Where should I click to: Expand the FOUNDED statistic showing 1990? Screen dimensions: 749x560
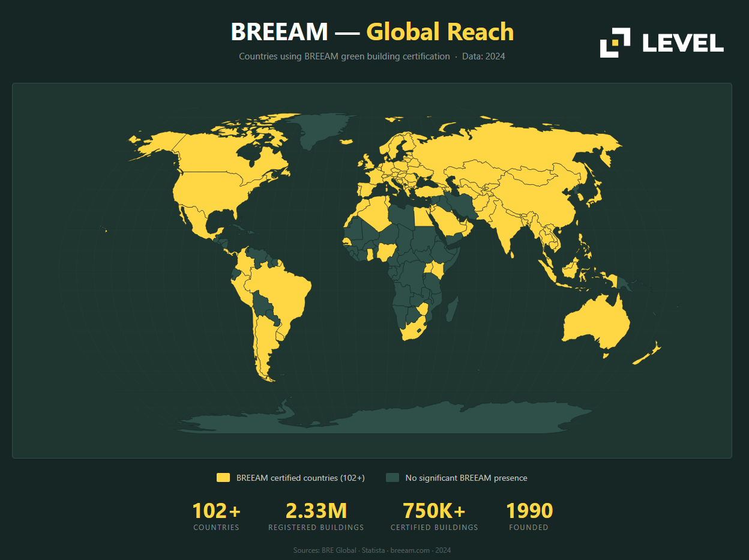coord(529,516)
